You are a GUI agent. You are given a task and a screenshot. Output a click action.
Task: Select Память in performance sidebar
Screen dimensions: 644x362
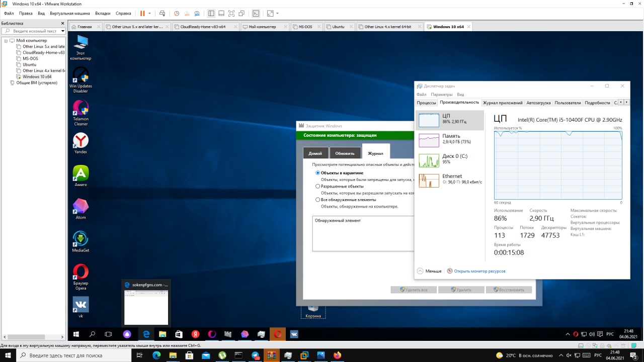[x=450, y=139]
